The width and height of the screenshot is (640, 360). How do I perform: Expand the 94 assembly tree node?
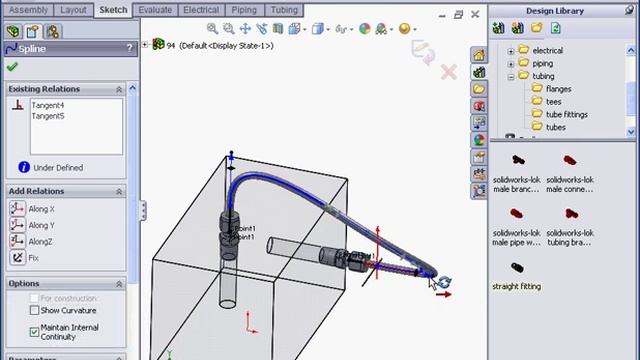145,44
